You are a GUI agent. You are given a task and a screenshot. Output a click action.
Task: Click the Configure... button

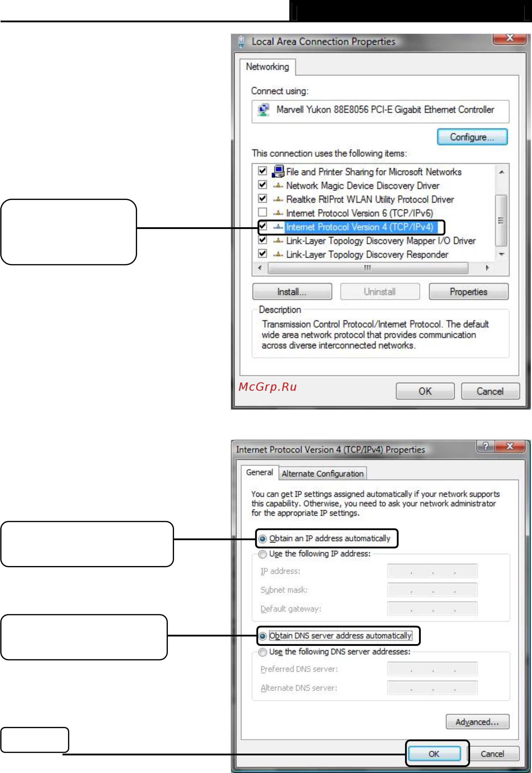pos(472,137)
